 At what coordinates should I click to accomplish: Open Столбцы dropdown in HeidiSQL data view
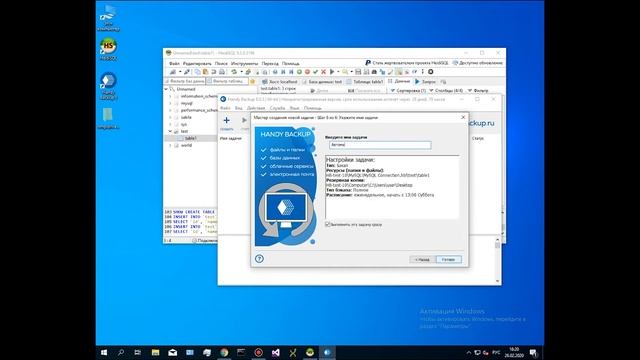(x=446, y=91)
